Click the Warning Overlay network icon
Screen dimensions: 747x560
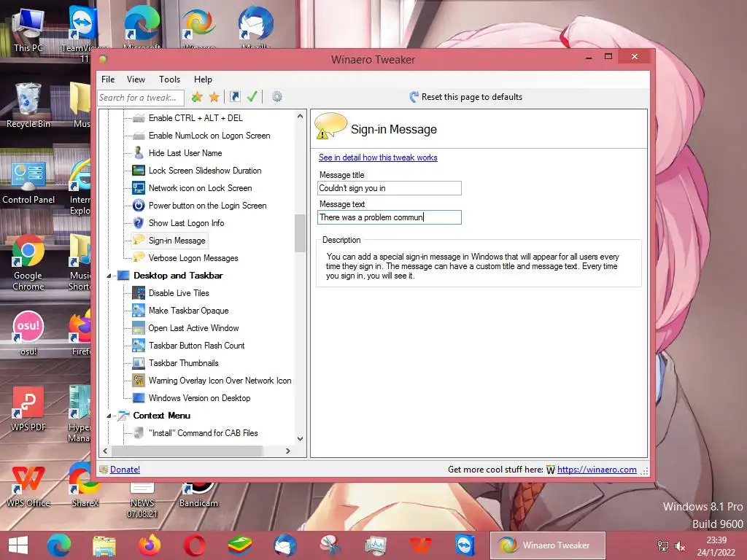tap(139, 381)
